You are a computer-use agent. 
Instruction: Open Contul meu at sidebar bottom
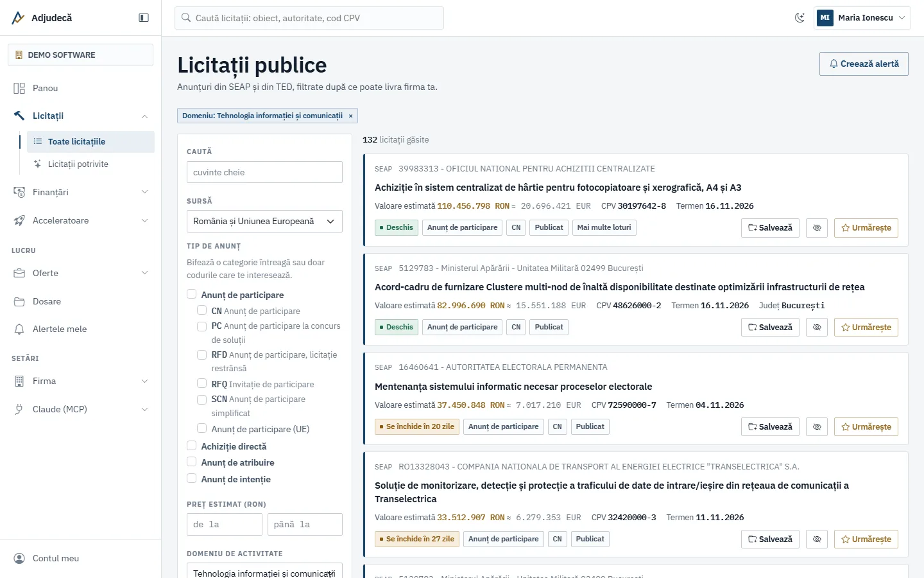click(80, 558)
